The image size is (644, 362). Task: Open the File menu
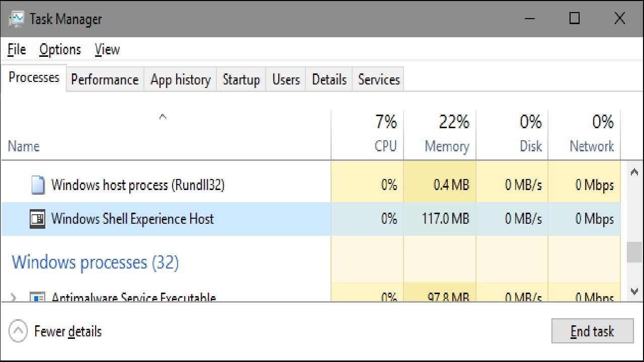pyautogui.click(x=17, y=50)
